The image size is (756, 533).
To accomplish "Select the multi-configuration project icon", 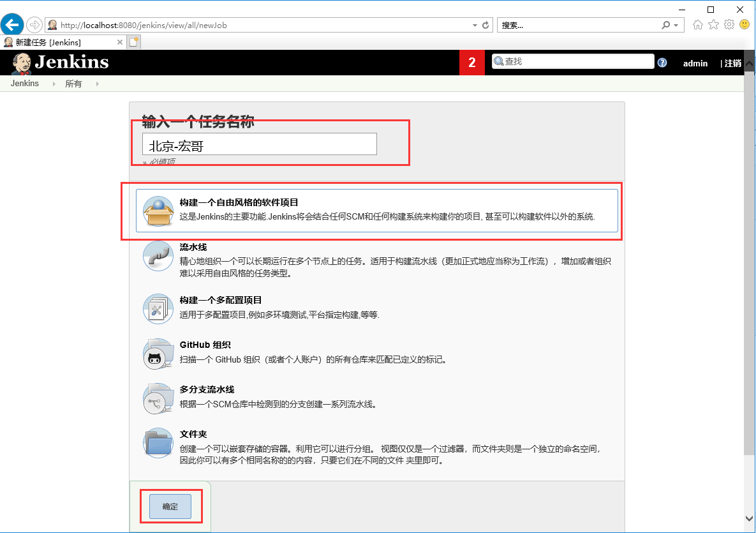I will pyautogui.click(x=158, y=309).
